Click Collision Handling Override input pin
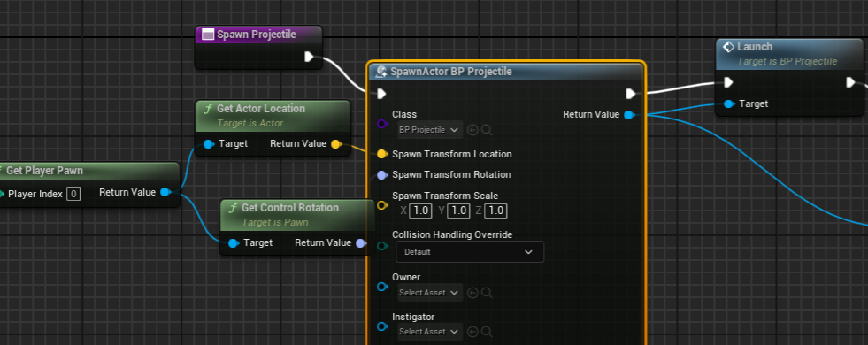 point(382,245)
